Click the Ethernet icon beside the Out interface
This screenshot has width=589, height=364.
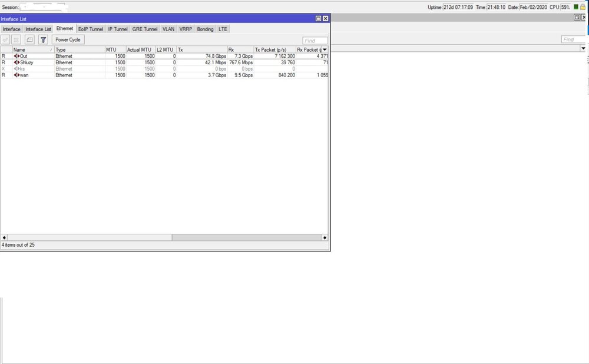(16, 56)
